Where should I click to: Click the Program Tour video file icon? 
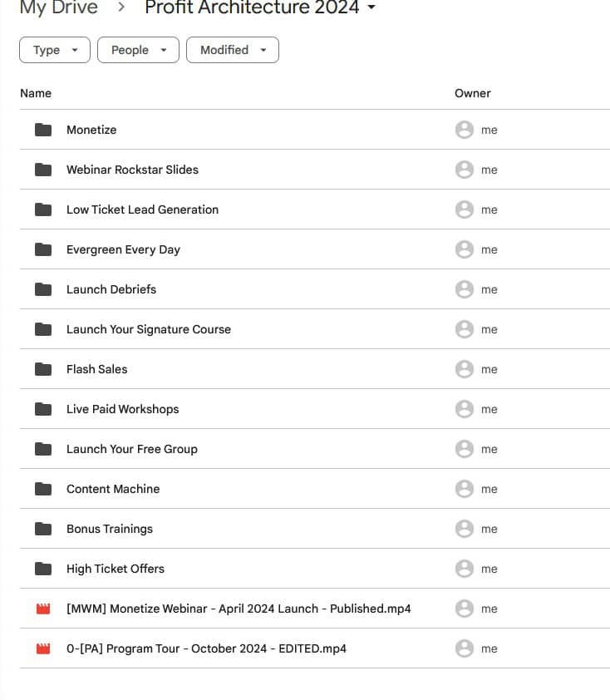(x=43, y=648)
